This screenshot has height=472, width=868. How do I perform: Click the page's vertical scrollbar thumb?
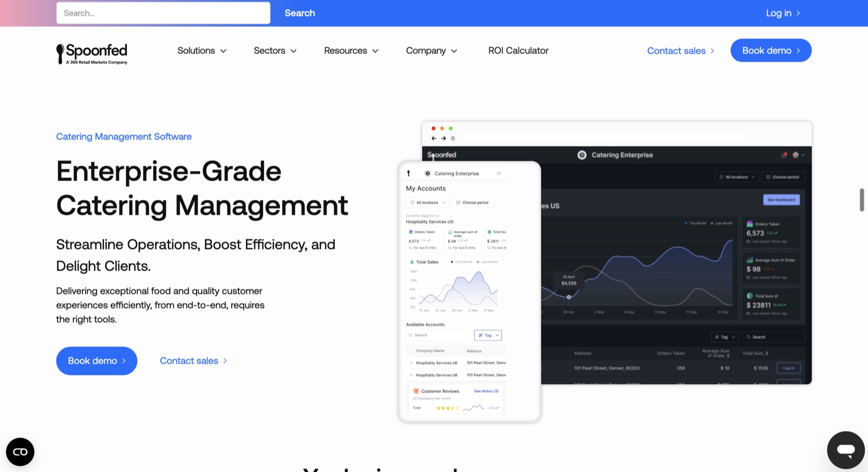click(x=861, y=200)
